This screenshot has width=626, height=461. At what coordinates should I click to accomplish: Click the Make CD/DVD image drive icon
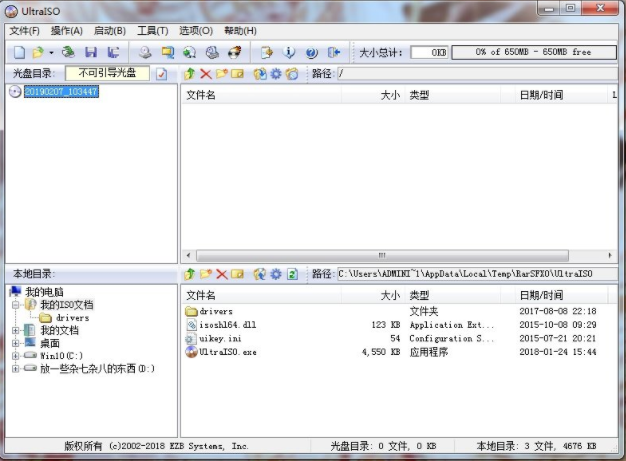[145, 52]
